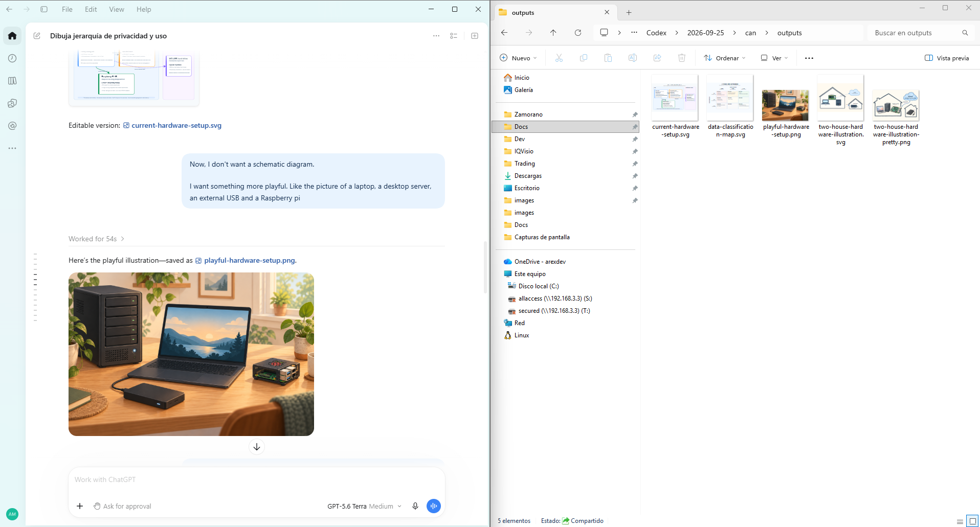Start dictation with microphone icon

click(415, 506)
